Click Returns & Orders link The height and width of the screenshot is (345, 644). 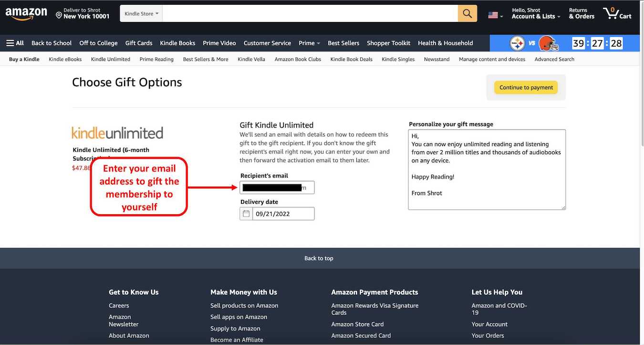tap(582, 13)
